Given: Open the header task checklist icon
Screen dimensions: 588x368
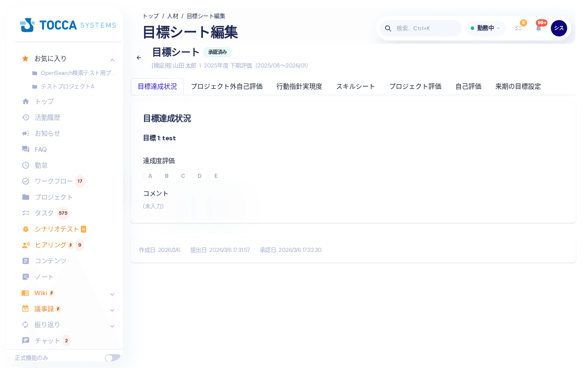Looking at the screenshot, I should tap(518, 28).
